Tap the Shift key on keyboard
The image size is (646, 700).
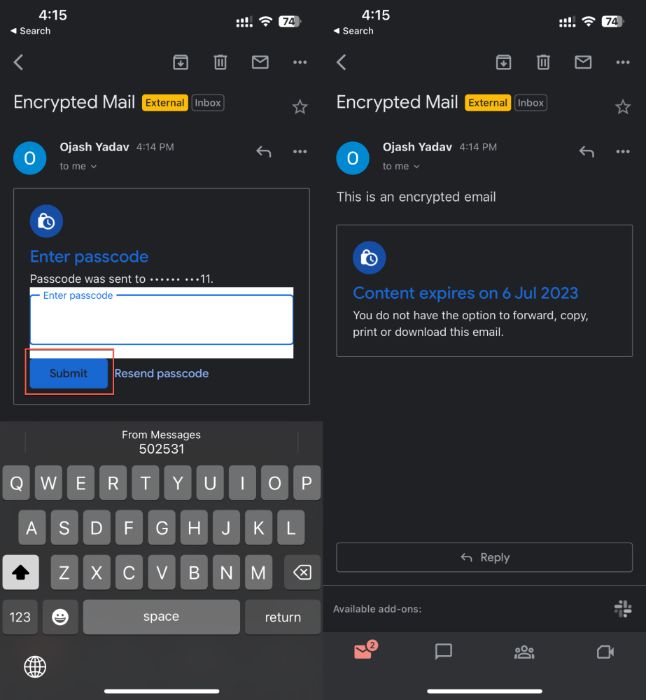21,572
